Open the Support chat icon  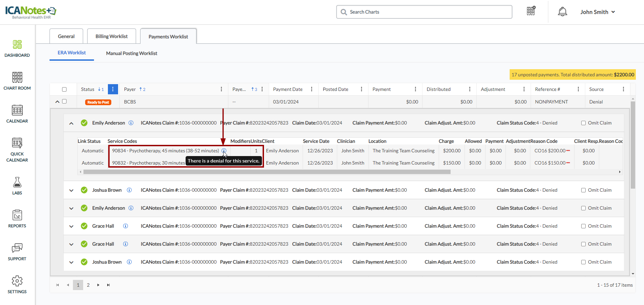click(x=17, y=248)
